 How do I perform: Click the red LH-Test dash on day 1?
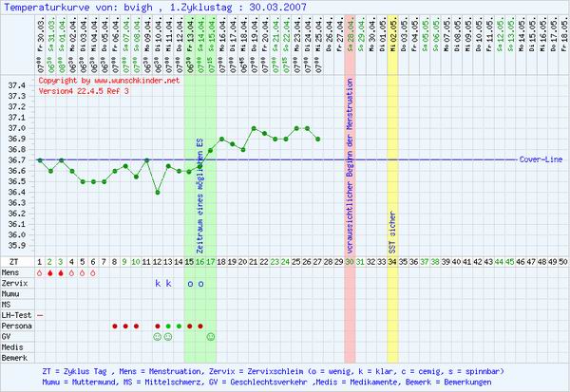40,315
